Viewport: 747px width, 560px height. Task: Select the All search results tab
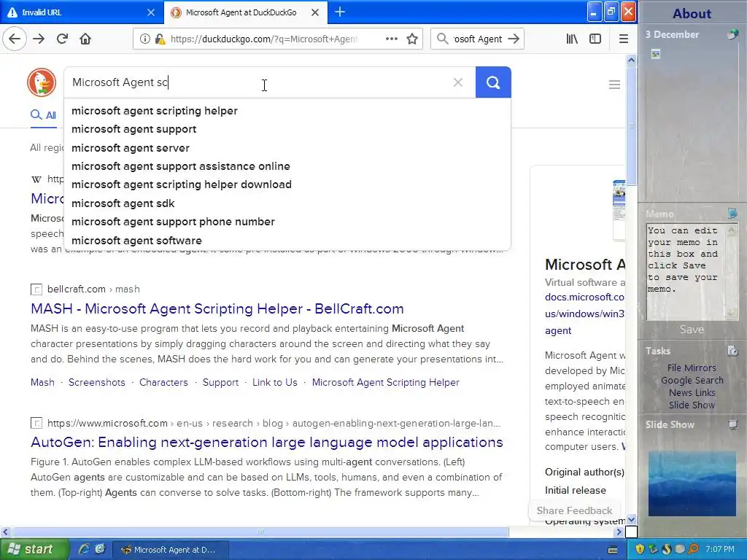(43, 114)
